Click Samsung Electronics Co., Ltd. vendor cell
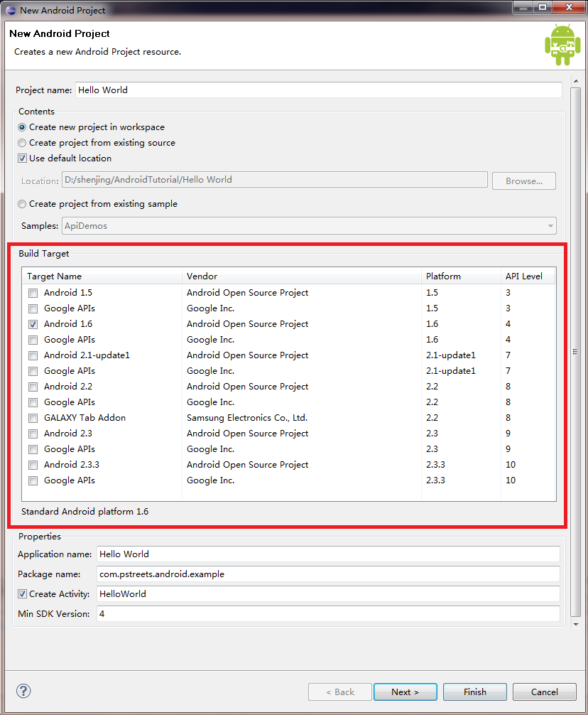 247,418
